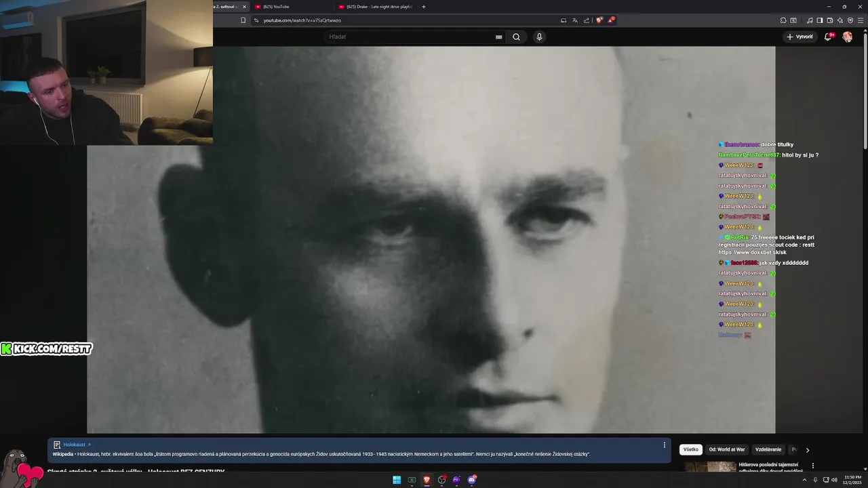Open Brave Rewards triangle icon

coord(611,20)
